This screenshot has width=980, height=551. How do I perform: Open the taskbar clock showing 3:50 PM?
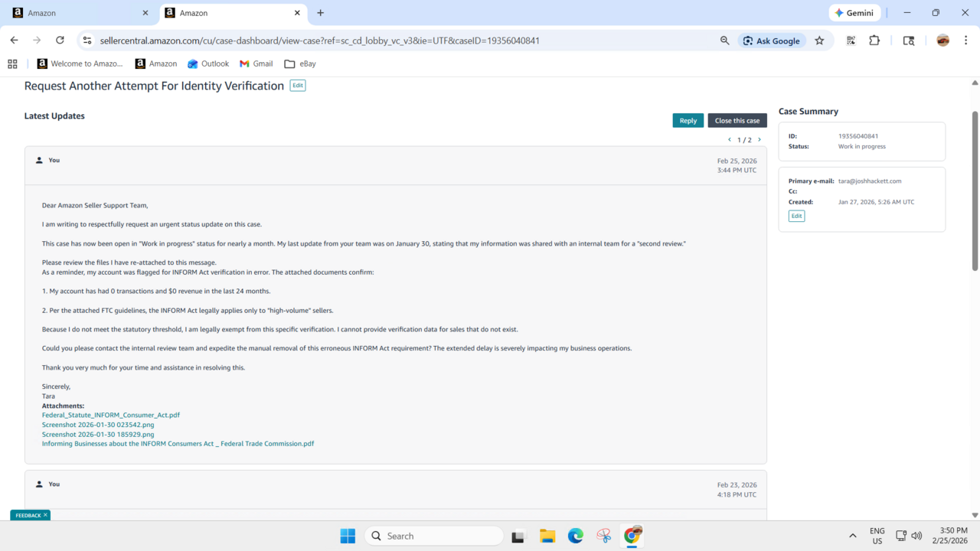(949, 536)
